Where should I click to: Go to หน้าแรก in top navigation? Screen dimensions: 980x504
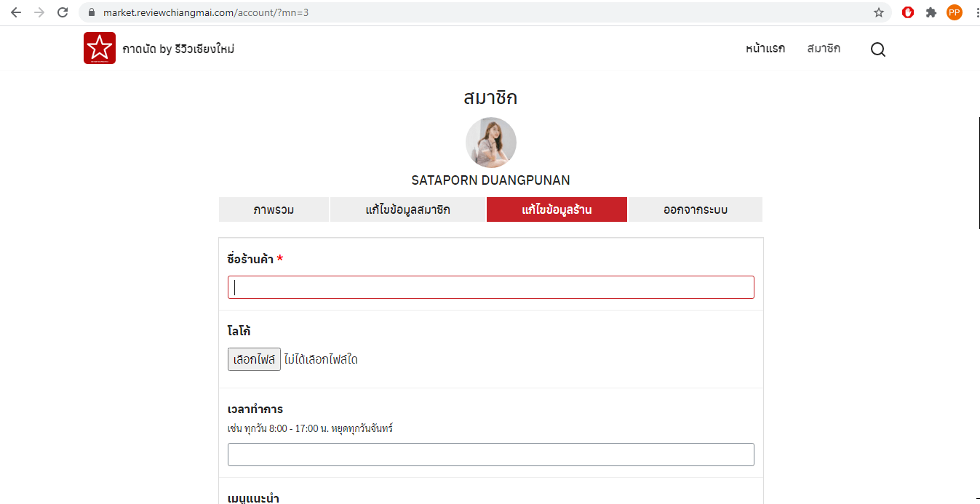pyautogui.click(x=765, y=49)
